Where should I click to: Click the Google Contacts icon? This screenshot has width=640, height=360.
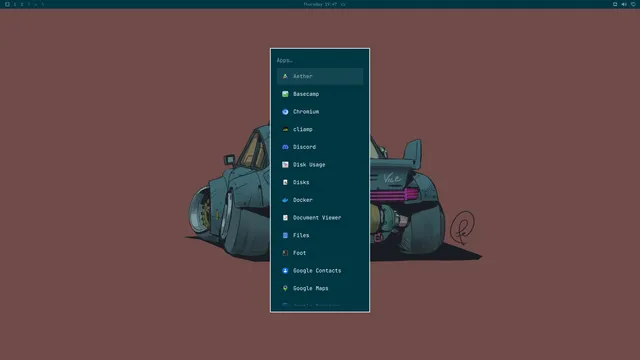pyautogui.click(x=285, y=271)
